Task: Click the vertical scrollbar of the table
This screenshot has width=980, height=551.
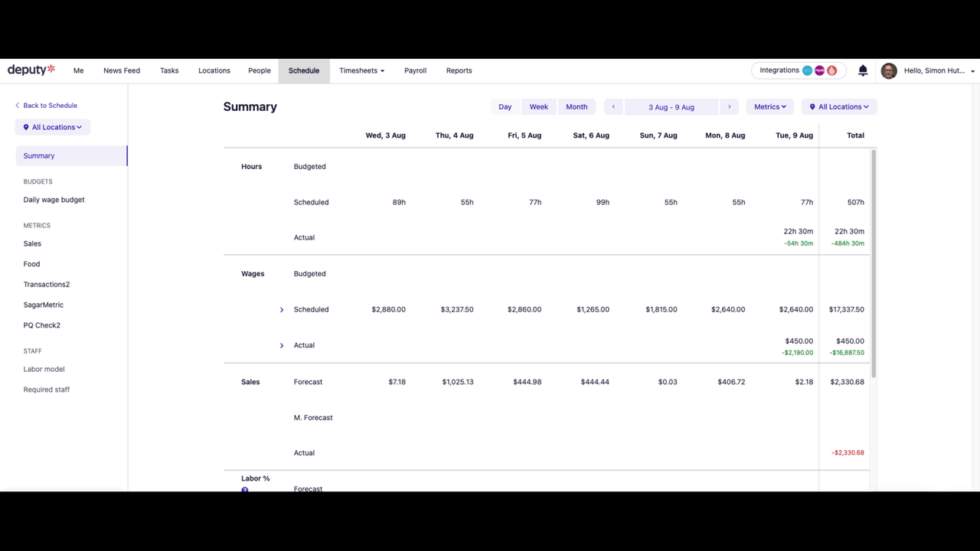Action: pos(874,262)
